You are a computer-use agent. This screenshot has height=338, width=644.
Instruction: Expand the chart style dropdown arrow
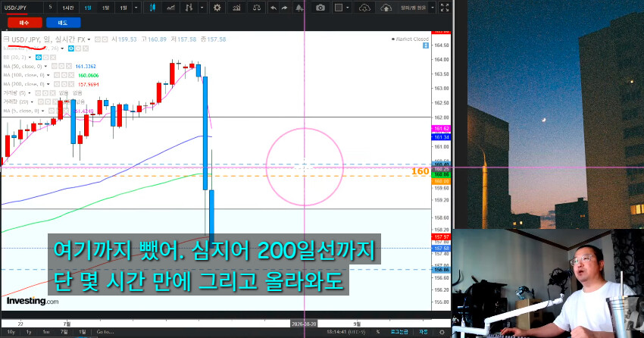(202, 8)
